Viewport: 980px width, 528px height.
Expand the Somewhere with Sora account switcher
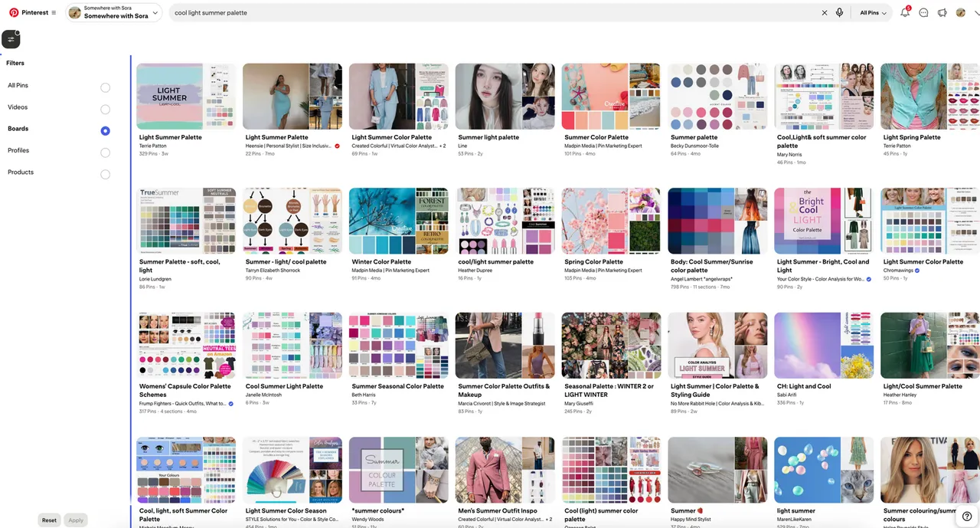point(113,13)
